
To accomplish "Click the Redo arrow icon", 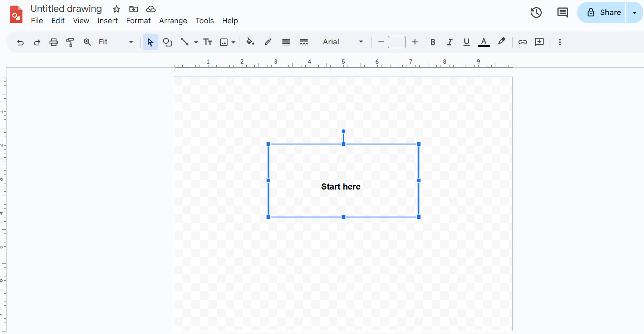I will 37,42.
